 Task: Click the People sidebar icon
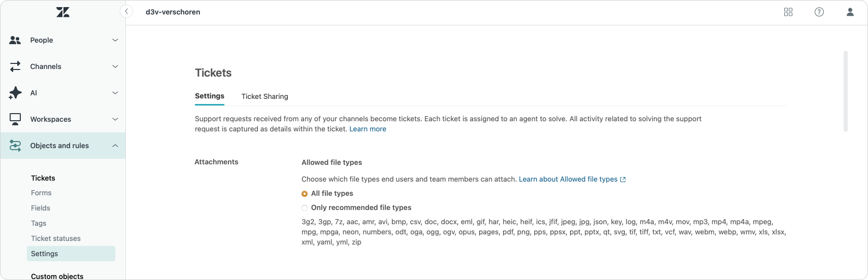[x=15, y=40]
